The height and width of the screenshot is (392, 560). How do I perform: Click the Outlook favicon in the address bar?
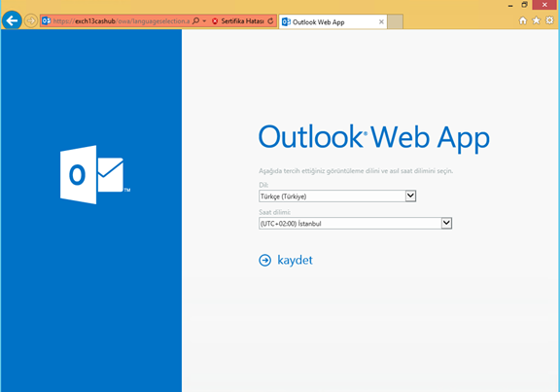click(x=47, y=21)
